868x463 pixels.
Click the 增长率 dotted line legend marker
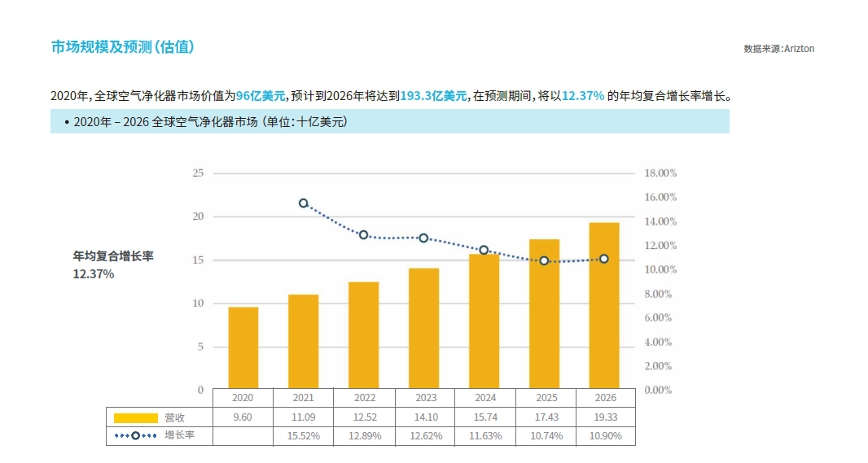tap(135, 435)
